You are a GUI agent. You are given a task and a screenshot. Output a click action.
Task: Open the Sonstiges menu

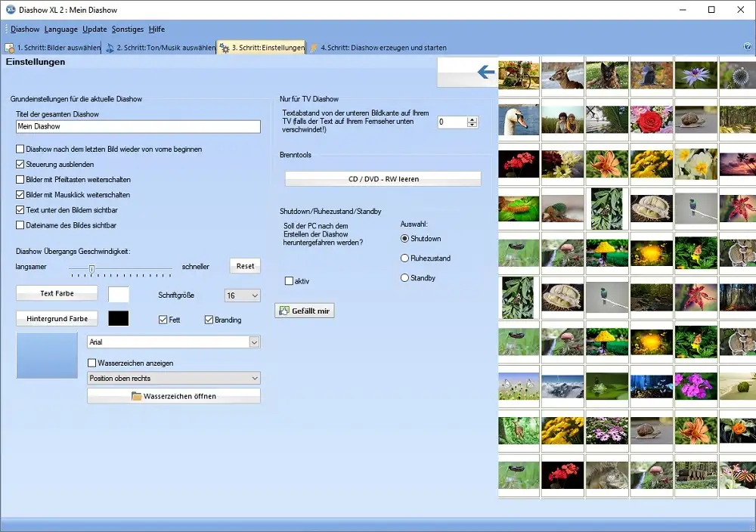(x=127, y=29)
